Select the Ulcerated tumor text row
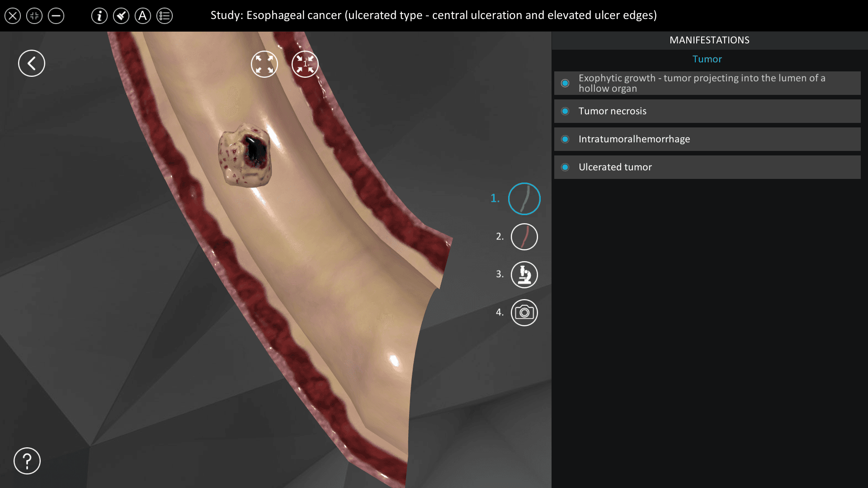The image size is (868, 488). click(x=708, y=167)
